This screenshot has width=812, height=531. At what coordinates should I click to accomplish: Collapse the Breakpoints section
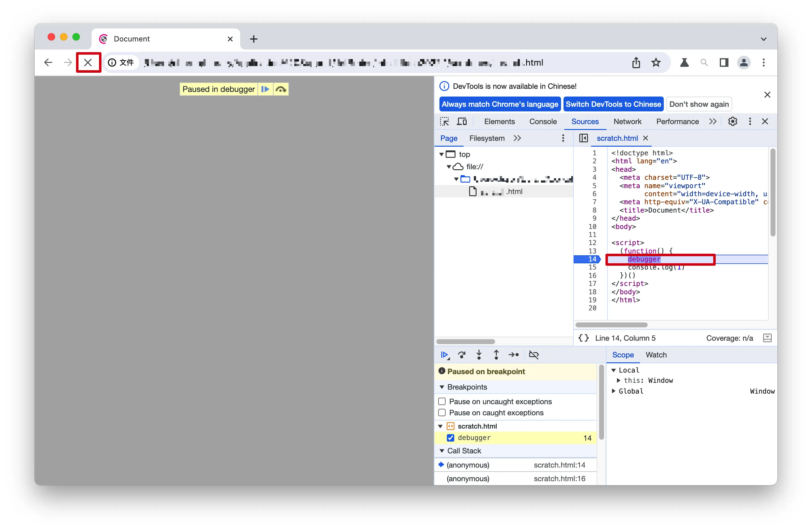tap(442, 387)
